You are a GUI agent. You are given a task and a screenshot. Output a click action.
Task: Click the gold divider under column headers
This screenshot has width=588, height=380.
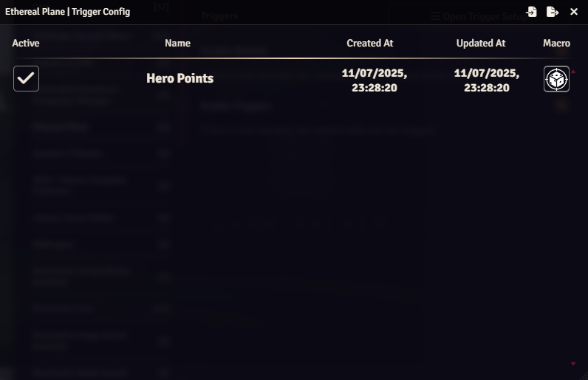coord(291,58)
